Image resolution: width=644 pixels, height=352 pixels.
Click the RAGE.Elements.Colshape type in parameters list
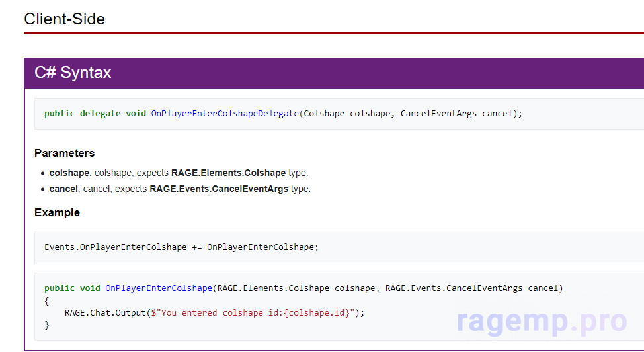(x=228, y=173)
